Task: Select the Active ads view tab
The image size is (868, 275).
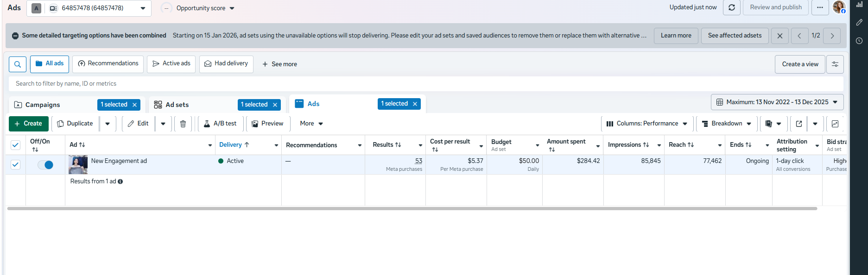Action: 171,64
